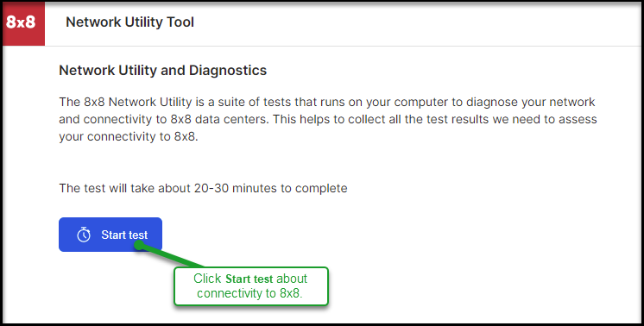Click the white Start test button label

[124, 235]
